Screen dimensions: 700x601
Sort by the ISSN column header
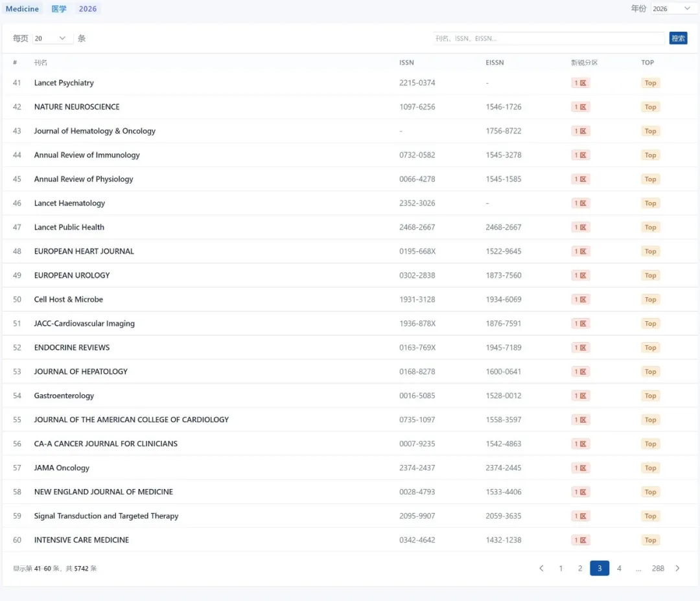click(x=406, y=63)
